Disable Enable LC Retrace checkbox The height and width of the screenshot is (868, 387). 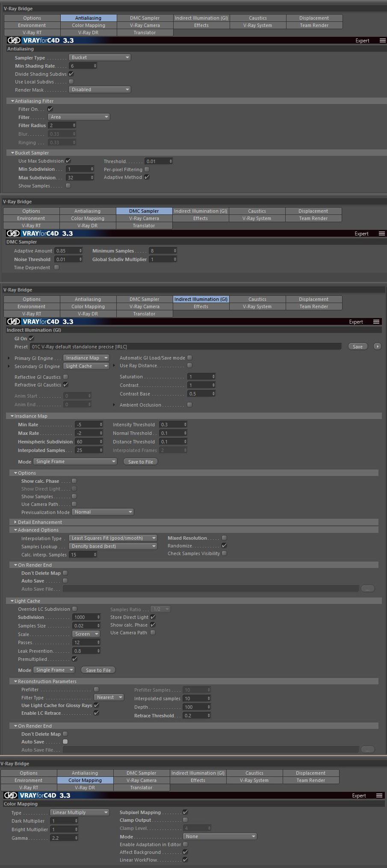(x=96, y=713)
